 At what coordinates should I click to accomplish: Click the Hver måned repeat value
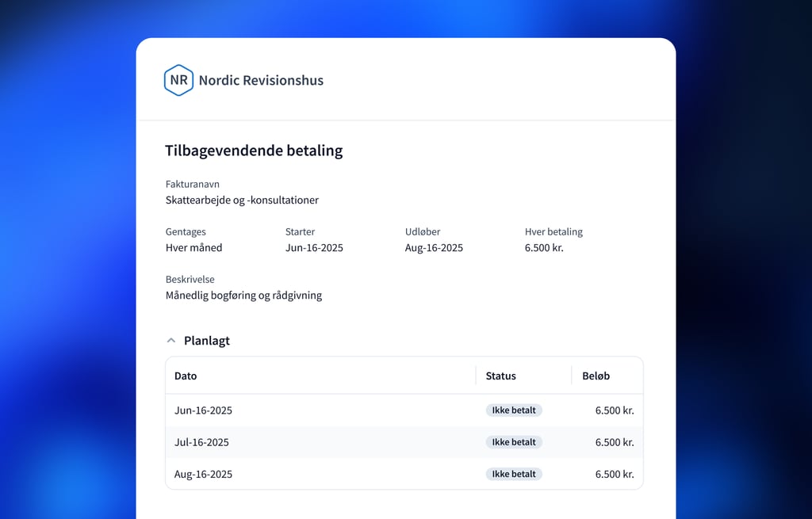(x=193, y=248)
